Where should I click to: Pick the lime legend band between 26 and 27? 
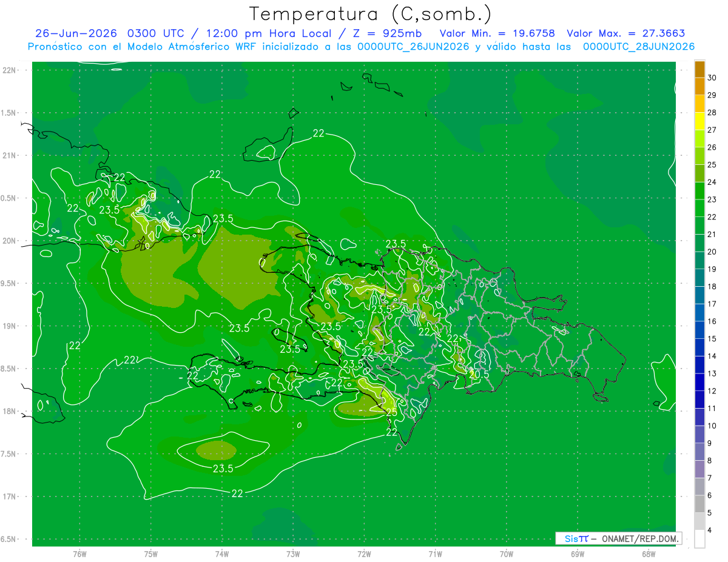point(700,139)
